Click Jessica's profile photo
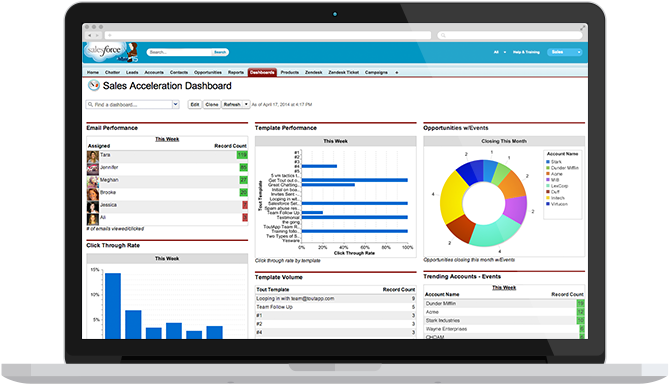This screenshot has height=384, width=669. click(x=93, y=207)
